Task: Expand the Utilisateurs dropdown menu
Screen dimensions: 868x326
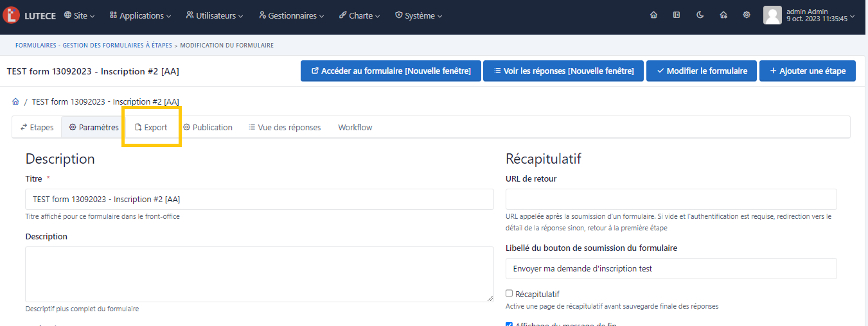Action: [x=215, y=15]
